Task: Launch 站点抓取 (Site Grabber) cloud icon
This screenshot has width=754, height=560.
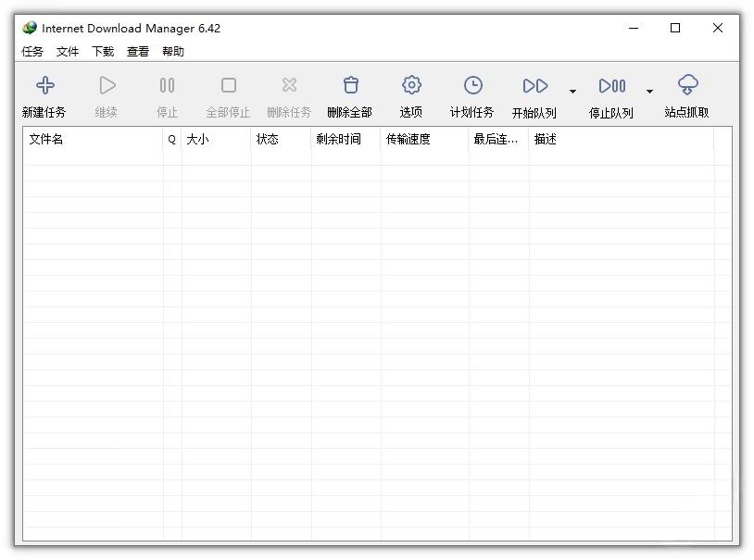Action: point(687,84)
